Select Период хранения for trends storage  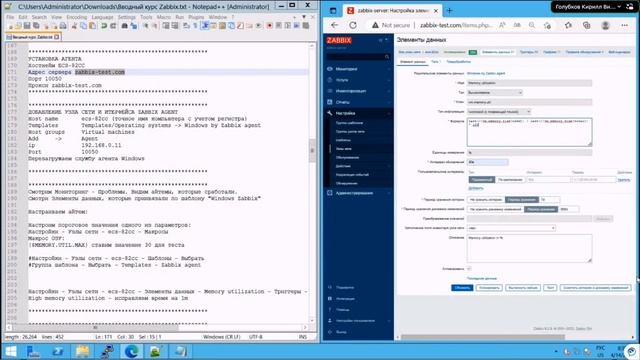click(541, 209)
